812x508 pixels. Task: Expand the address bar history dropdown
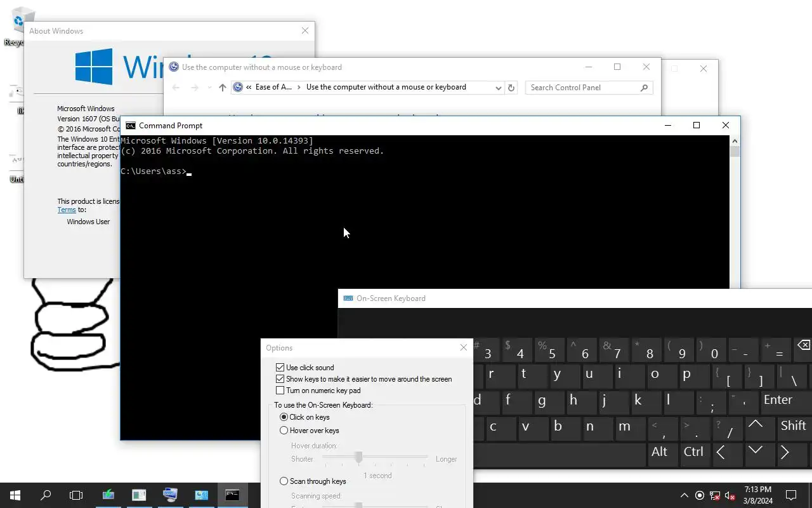[x=499, y=88]
